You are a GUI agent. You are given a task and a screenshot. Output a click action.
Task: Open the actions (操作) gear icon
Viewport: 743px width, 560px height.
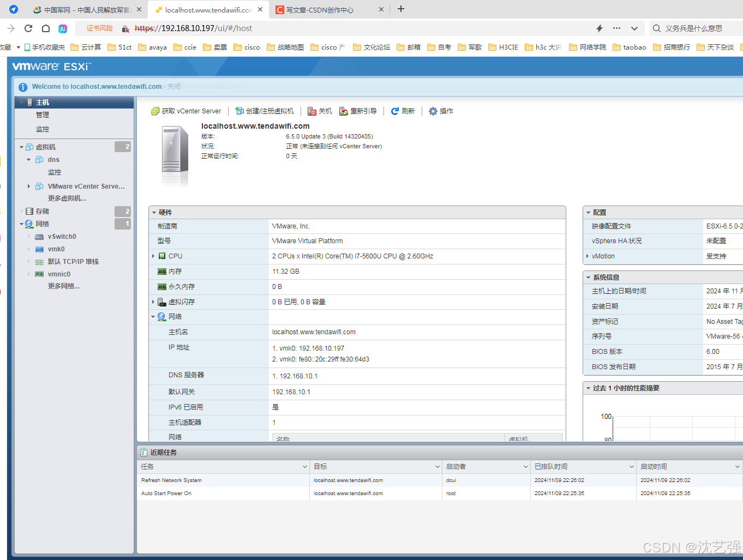pyautogui.click(x=433, y=111)
